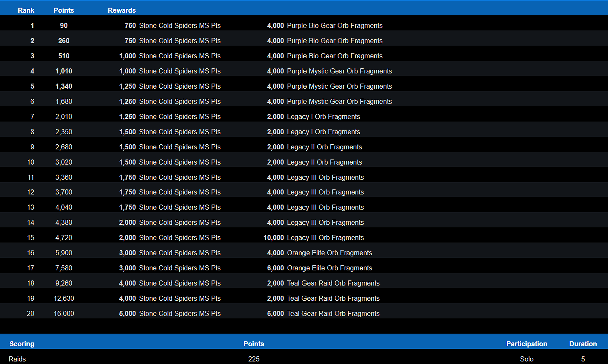Select rank 4 Purple Mystic Gear Orb reward
The image size is (608, 364).
[x=339, y=71]
